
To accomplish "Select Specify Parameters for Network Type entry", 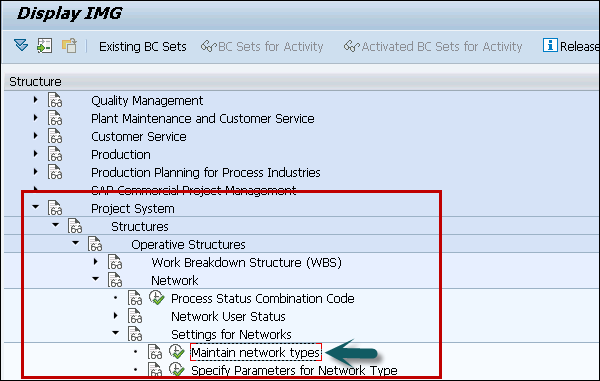I will pos(294,370).
